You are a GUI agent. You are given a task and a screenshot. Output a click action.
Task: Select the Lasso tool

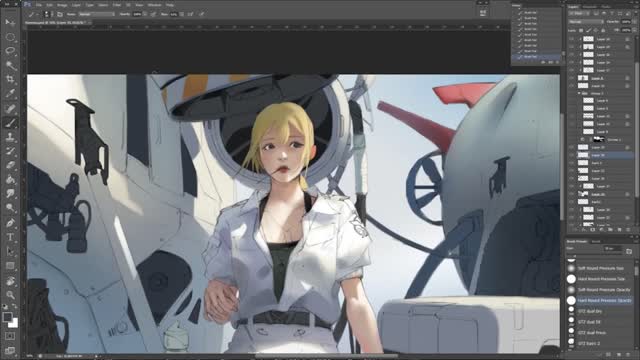[10, 51]
